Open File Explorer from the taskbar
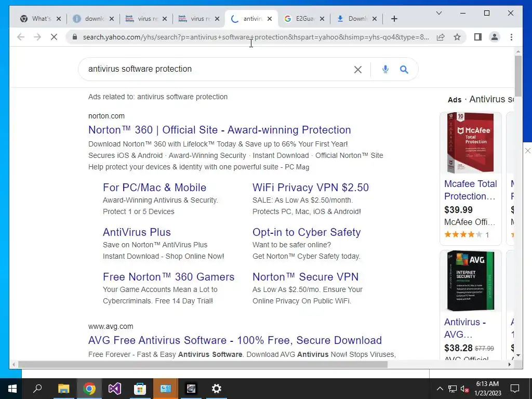Viewport: 532px width, 399px height. [x=63, y=389]
